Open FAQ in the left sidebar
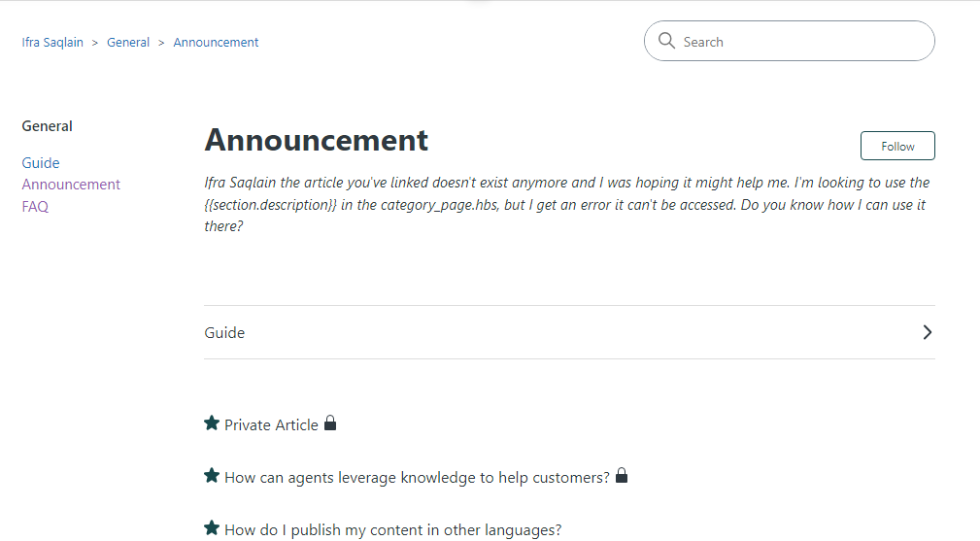The width and height of the screenshot is (980, 541). click(x=35, y=206)
